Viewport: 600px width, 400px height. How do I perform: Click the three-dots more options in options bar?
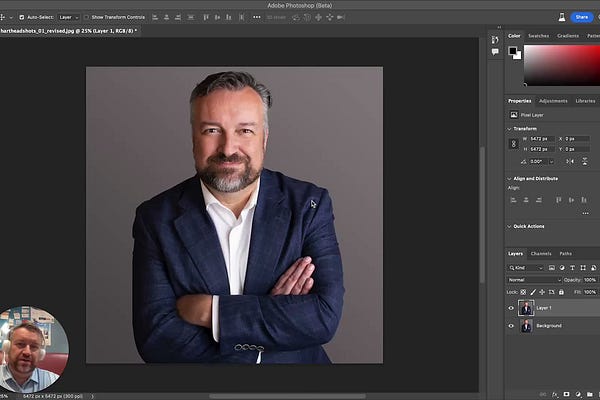pyautogui.click(x=257, y=17)
